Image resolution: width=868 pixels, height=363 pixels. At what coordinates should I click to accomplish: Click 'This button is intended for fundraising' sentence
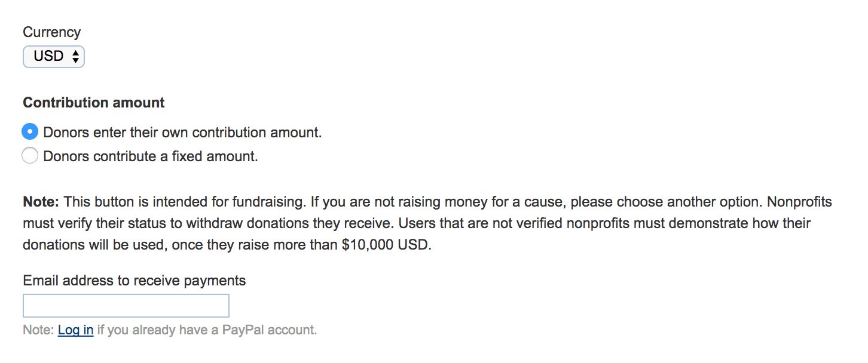[x=185, y=202]
